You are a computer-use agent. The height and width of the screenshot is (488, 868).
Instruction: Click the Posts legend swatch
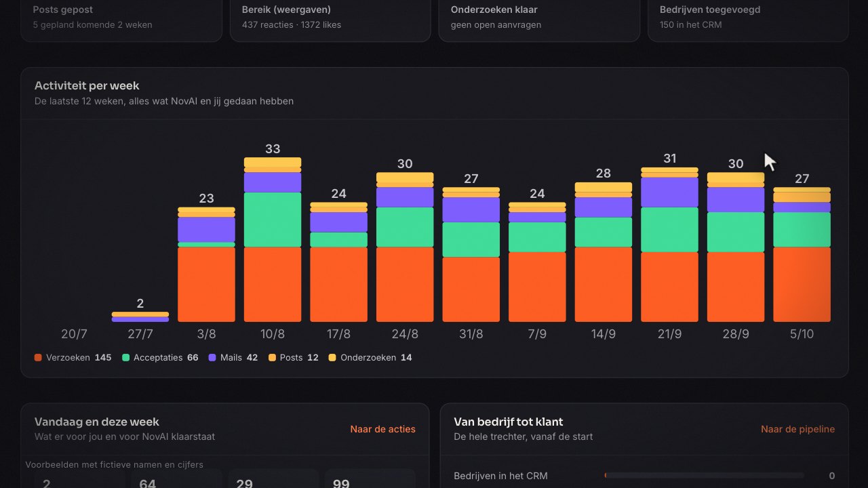[272, 357]
